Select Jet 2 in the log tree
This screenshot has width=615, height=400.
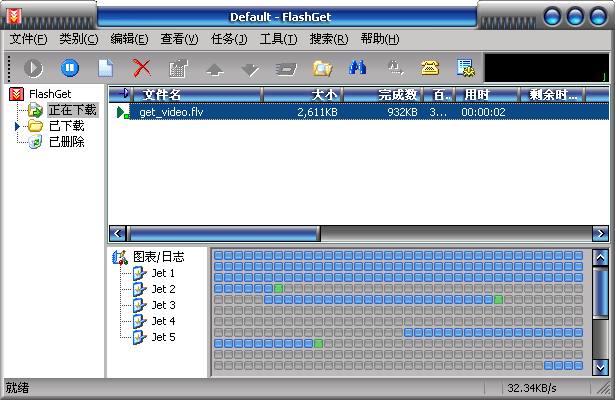tap(163, 289)
